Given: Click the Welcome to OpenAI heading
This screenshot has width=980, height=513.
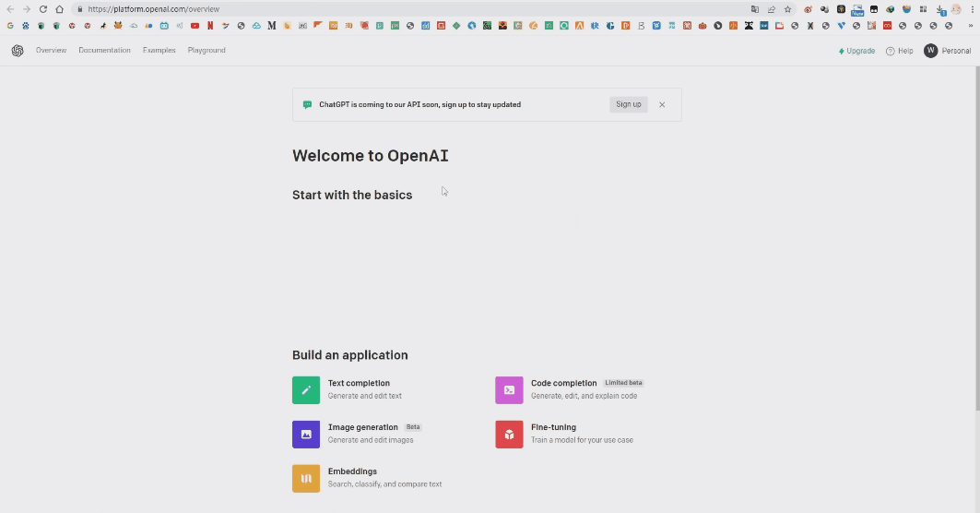Looking at the screenshot, I should tap(370, 156).
